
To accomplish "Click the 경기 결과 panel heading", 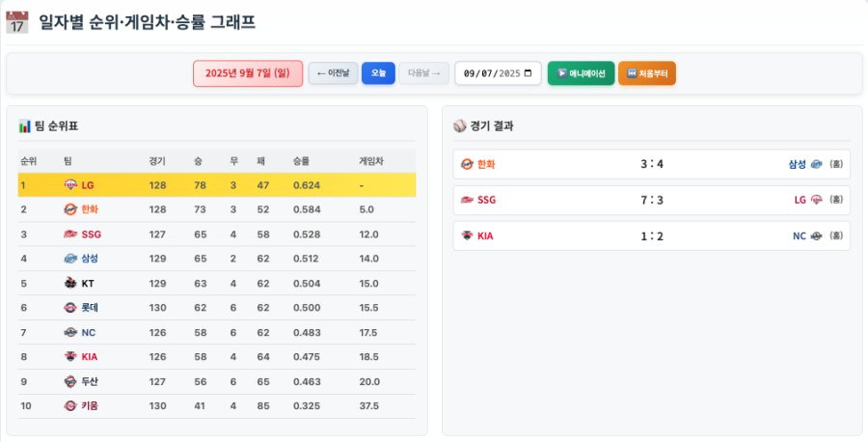I will click(492, 126).
